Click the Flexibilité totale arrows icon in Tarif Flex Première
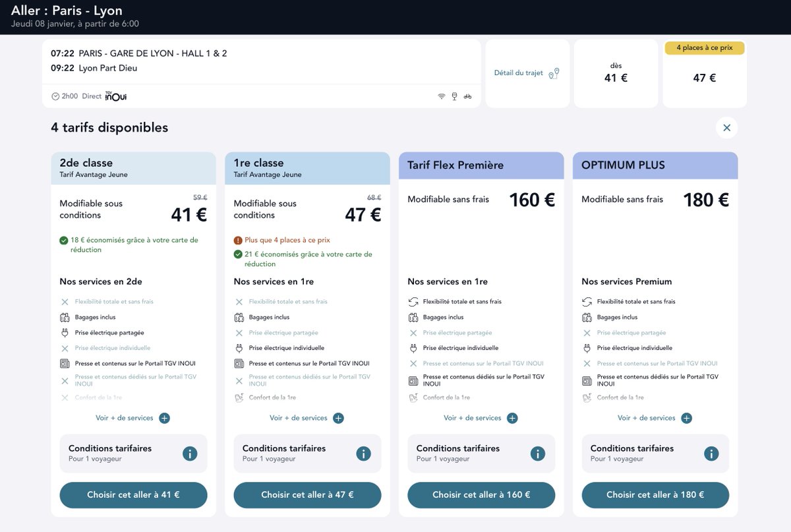This screenshot has height=532, width=791. pyautogui.click(x=413, y=302)
